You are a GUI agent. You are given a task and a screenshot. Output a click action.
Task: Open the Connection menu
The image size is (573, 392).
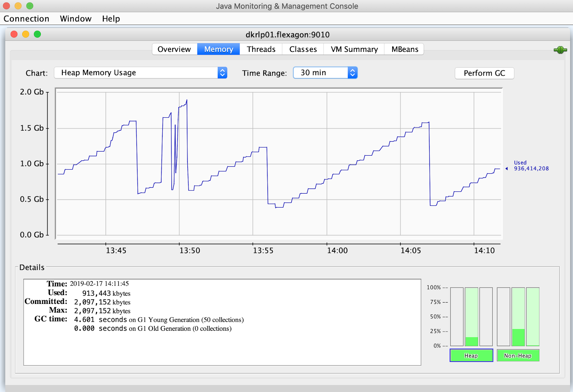click(x=27, y=19)
